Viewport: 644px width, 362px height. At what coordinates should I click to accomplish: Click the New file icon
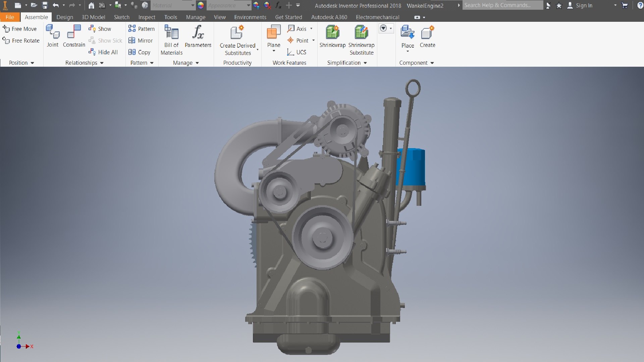pos(18,5)
